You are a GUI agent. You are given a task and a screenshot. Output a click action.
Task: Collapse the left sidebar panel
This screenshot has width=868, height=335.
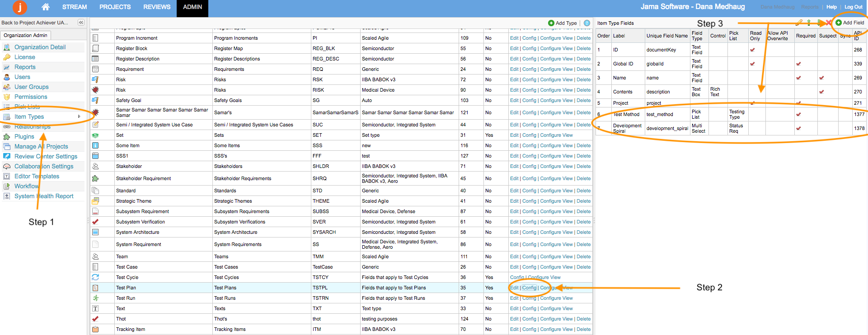pos(81,23)
